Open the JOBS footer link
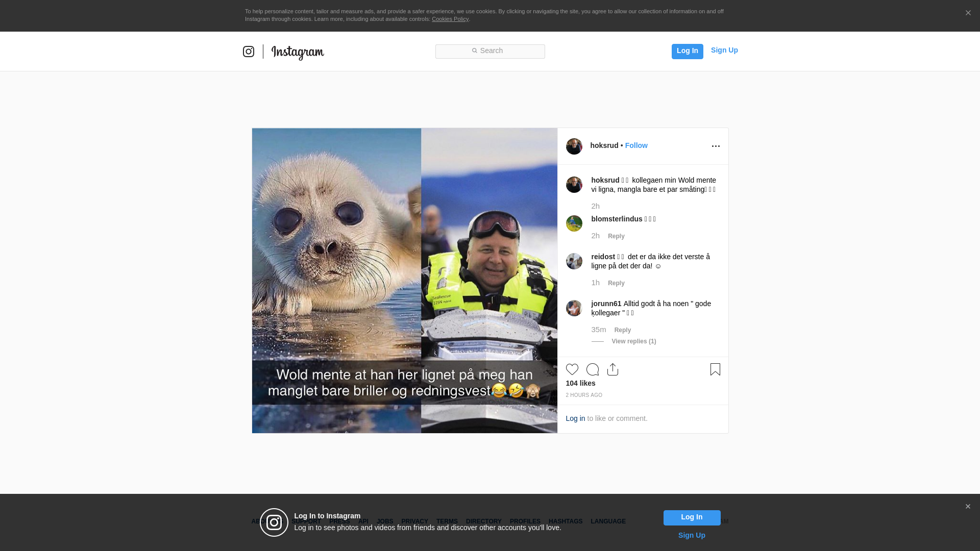 coord(385,521)
